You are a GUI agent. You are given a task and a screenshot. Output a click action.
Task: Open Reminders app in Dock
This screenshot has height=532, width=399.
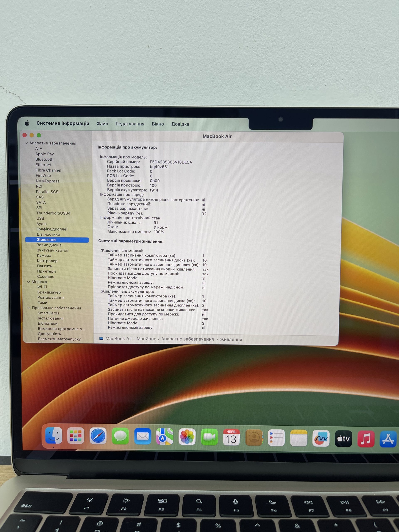(x=276, y=438)
